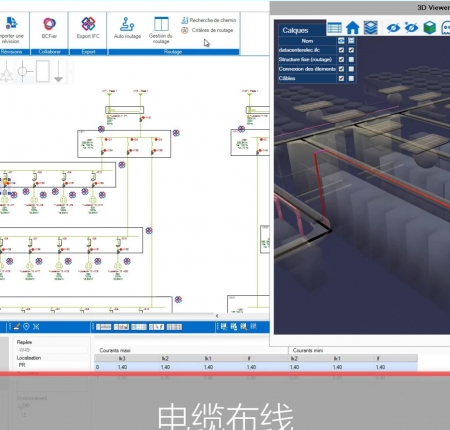Click the second table layout icon in bottom toolbar

tap(121, 327)
